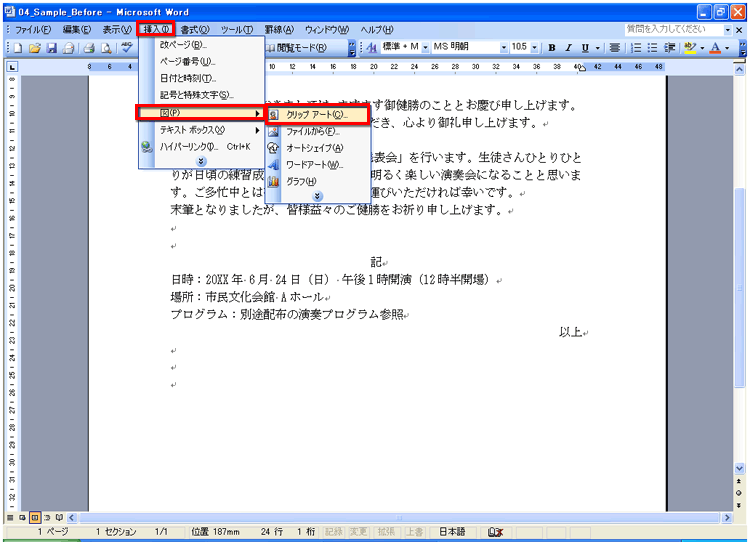Select 記号と特殊文字(S) menu entry
The width and height of the screenshot is (750, 542).
pos(201,95)
